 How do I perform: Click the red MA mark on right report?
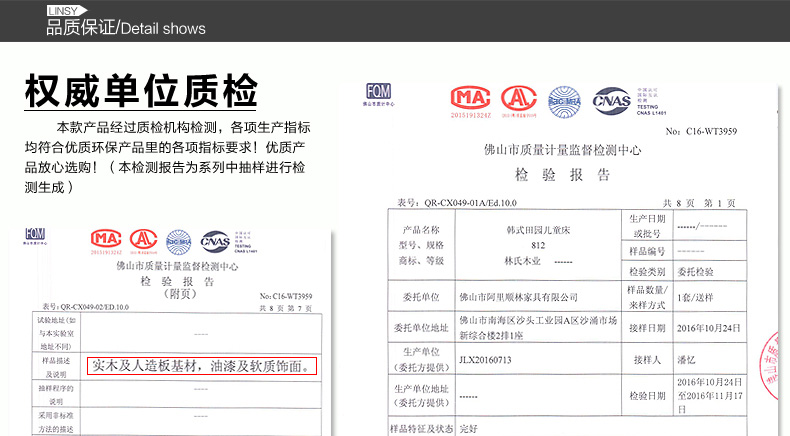tap(470, 101)
